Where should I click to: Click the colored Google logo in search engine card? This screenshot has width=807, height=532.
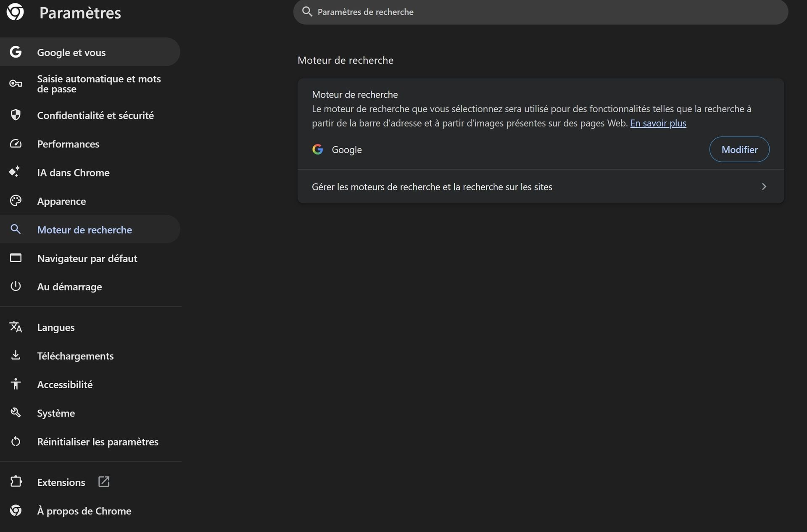tap(318, 149)
